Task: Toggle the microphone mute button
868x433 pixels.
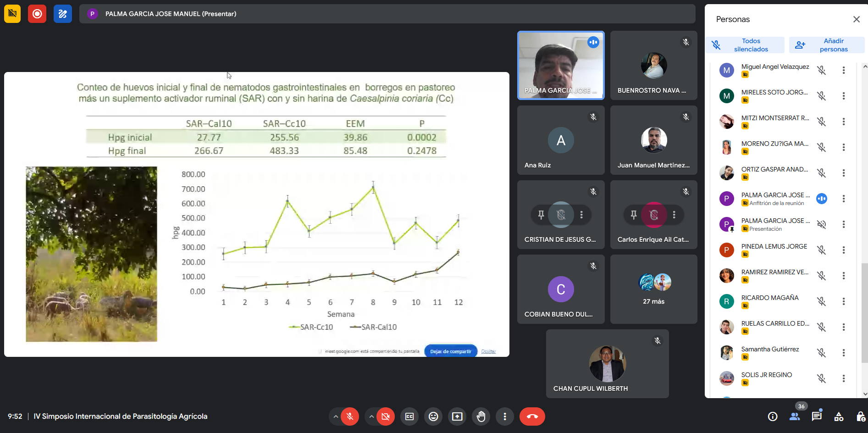Action: click(350, 416)
